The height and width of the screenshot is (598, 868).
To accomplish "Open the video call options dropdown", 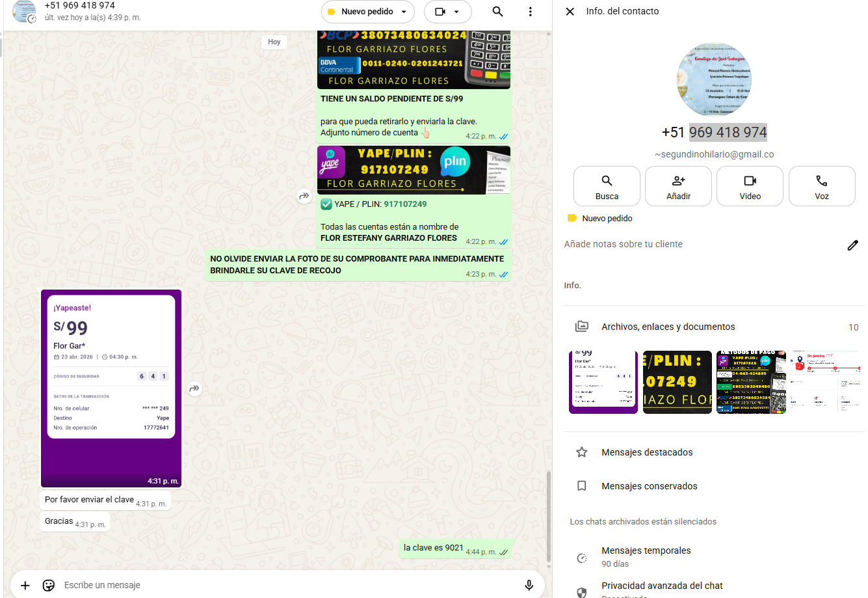I will tap(456, 12).
